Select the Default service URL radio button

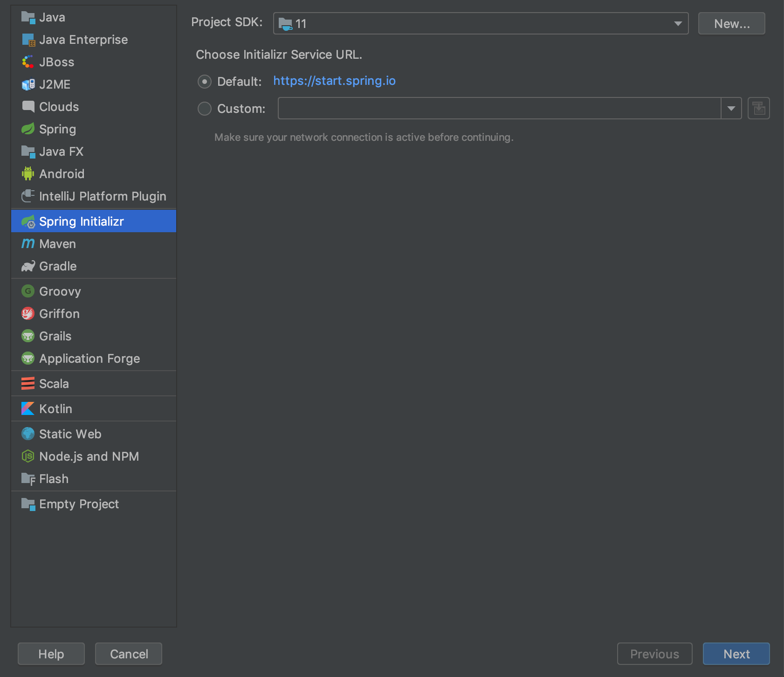[x=204, y=82]
